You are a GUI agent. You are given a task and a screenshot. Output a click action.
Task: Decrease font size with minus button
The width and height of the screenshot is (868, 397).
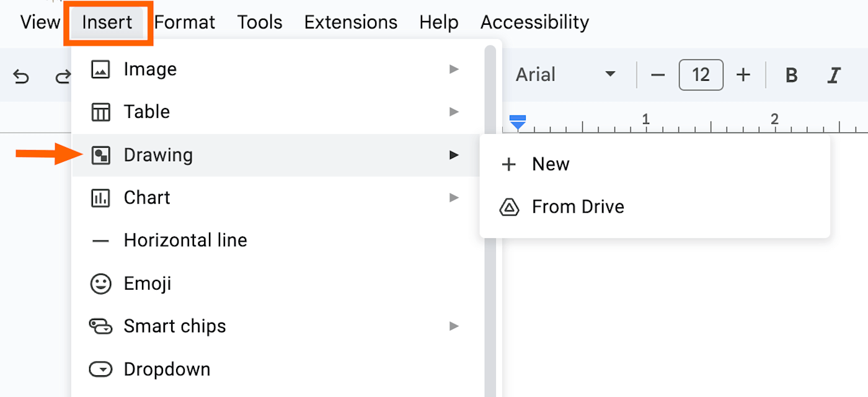coord(658,75)
